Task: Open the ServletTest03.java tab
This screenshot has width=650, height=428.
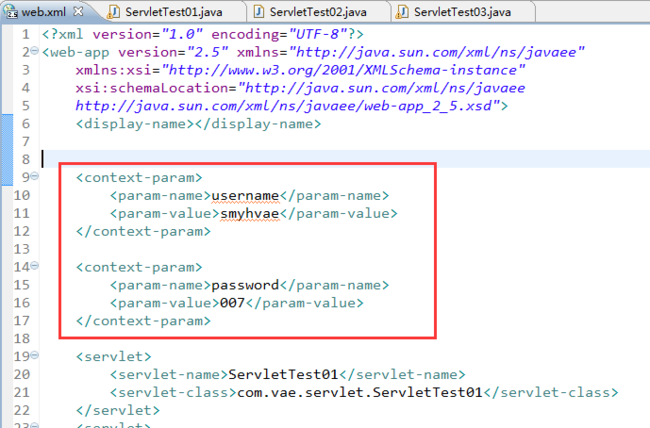Action: click(462, 12)
